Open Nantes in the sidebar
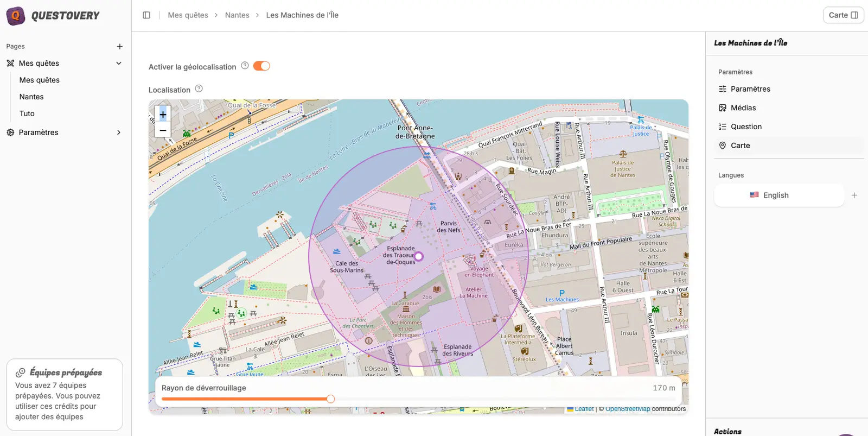This screenshot has height=436, width=868. coord(31,97)
